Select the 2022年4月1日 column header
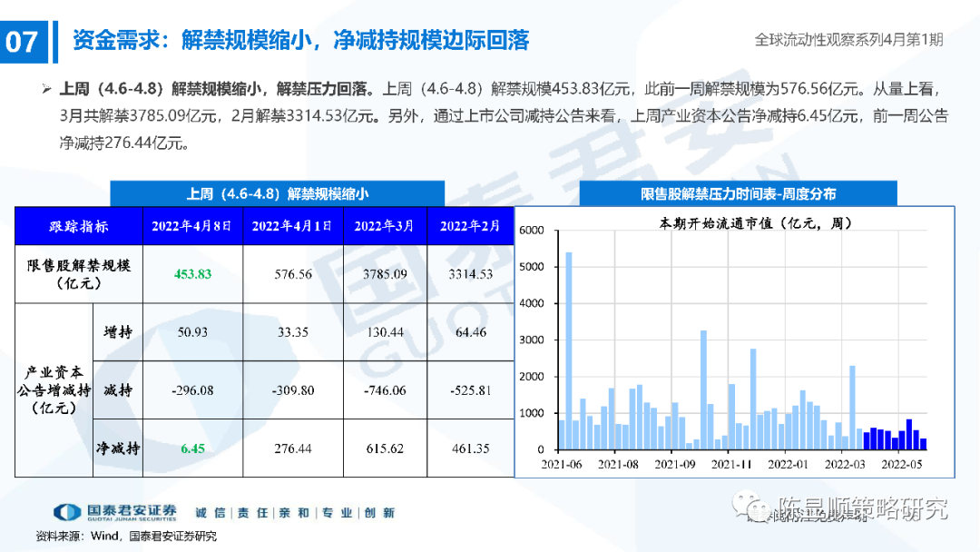Viewport: 980px width, 552px height. tap(292, 226)
